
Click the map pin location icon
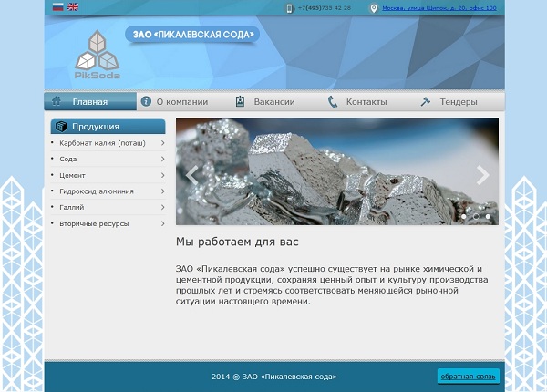coord(374,8)
